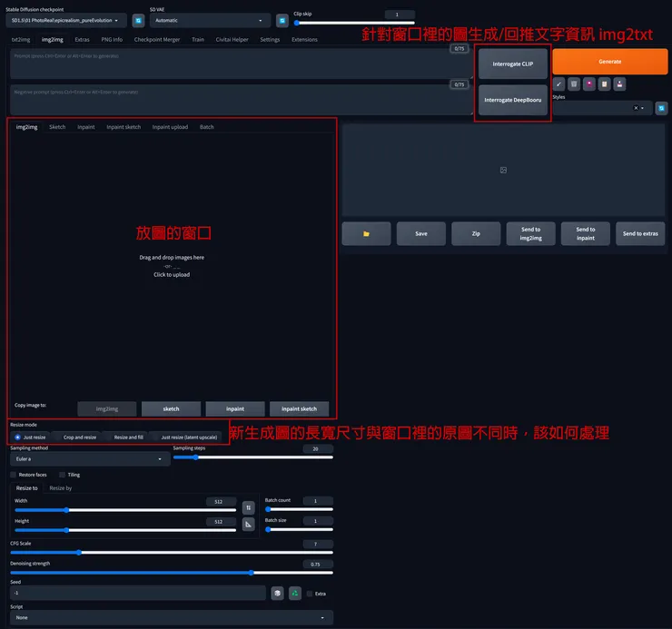Copy image to inpaint button
Screen dimensions: 672x629
[235, 408]
